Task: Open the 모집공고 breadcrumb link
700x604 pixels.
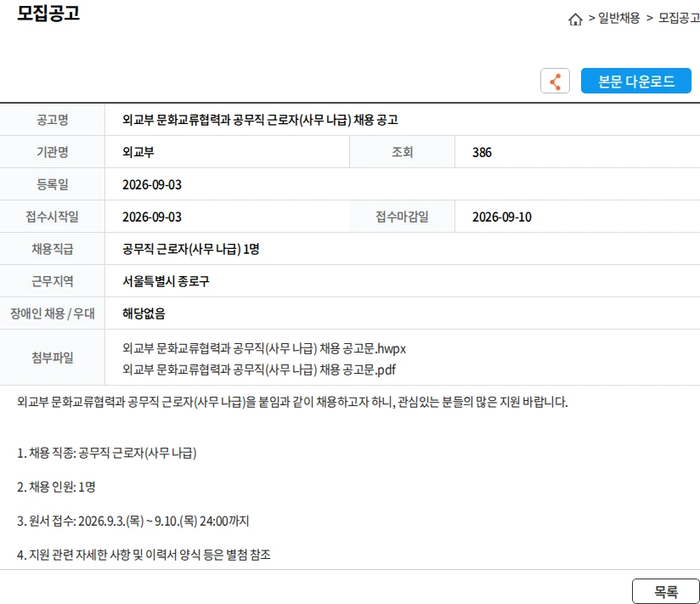Action: tap(679, 18)
